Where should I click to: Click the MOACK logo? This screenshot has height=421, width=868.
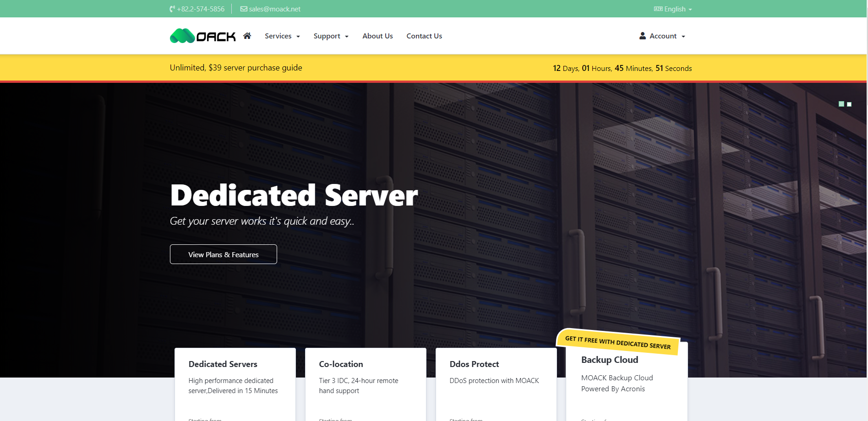pos(203,36)
